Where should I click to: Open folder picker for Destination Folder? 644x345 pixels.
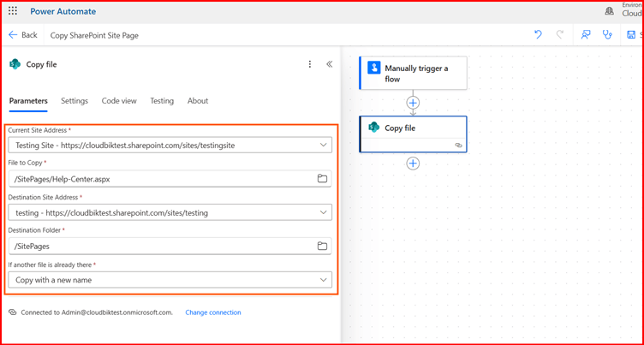coord(322,246)
